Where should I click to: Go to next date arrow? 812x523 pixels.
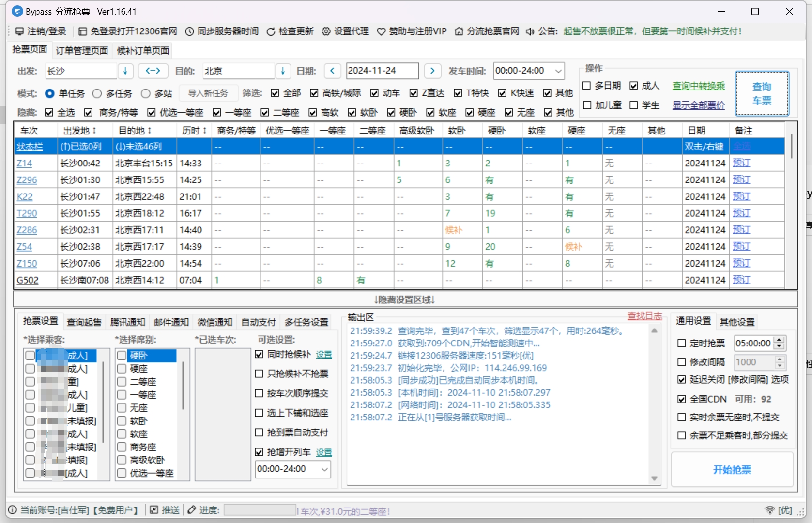[x=432, y=71]
